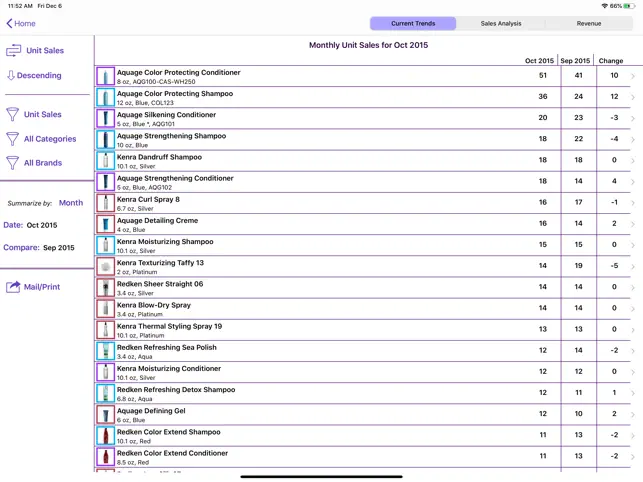643x482 pixels.
Task: Open Kenra Curl Spray 8 product thumbnail
Action: [x=105, y=203]
